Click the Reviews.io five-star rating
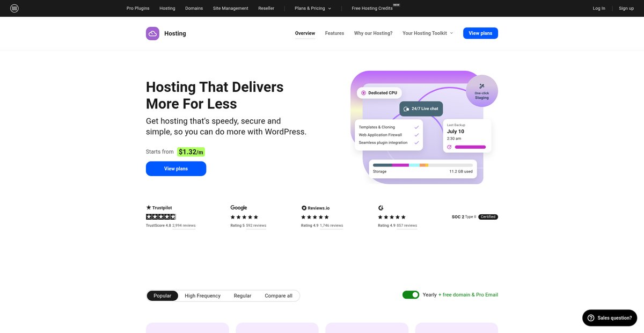The width and height of the screenshot is (644, 333). tap(315, 217)
